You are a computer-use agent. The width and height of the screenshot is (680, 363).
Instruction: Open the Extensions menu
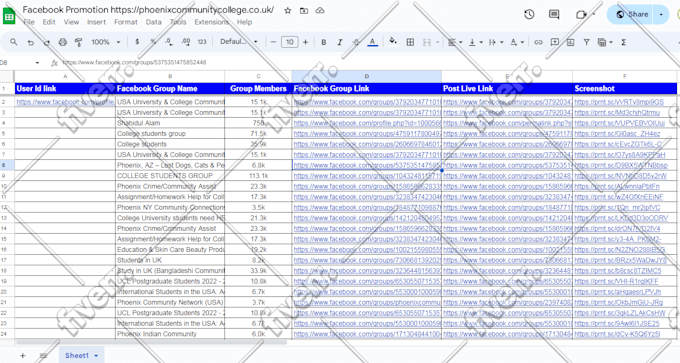click(x=211, y=22)
